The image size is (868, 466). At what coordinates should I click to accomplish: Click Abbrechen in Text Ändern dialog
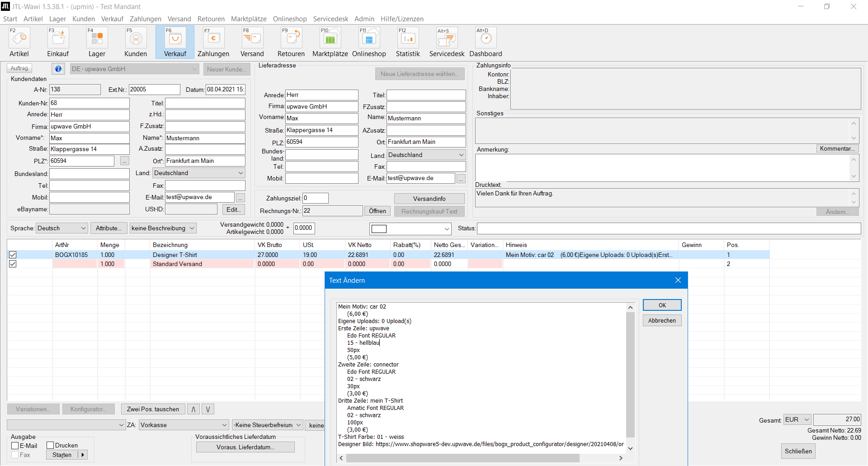click(662, 320)
